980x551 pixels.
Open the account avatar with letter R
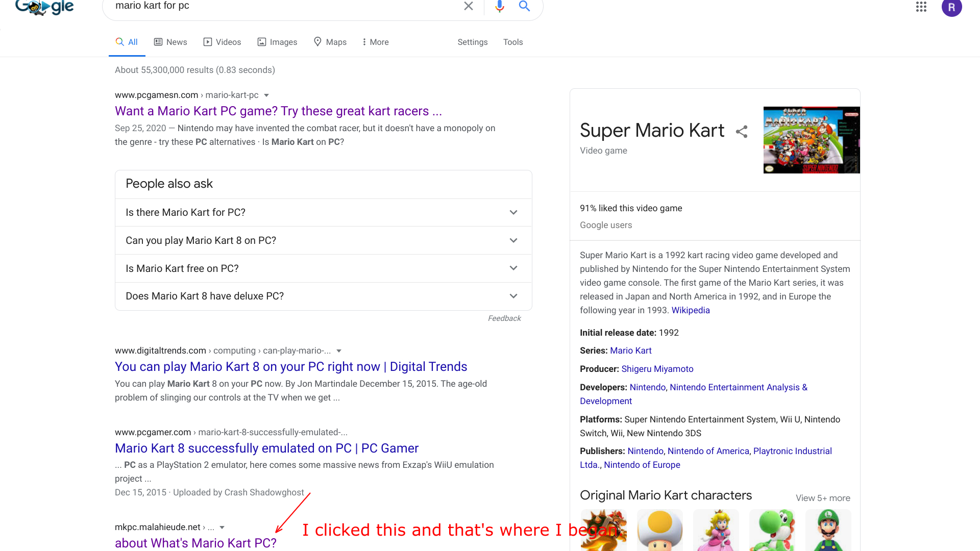951,7
